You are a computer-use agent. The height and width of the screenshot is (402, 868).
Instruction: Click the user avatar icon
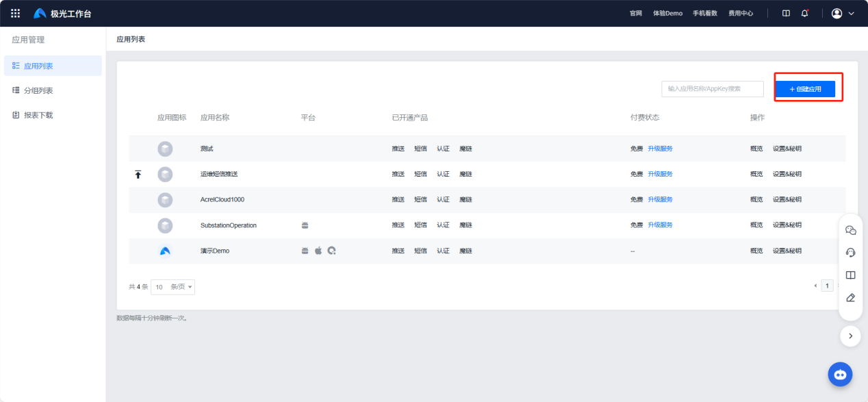pos(837,13)
